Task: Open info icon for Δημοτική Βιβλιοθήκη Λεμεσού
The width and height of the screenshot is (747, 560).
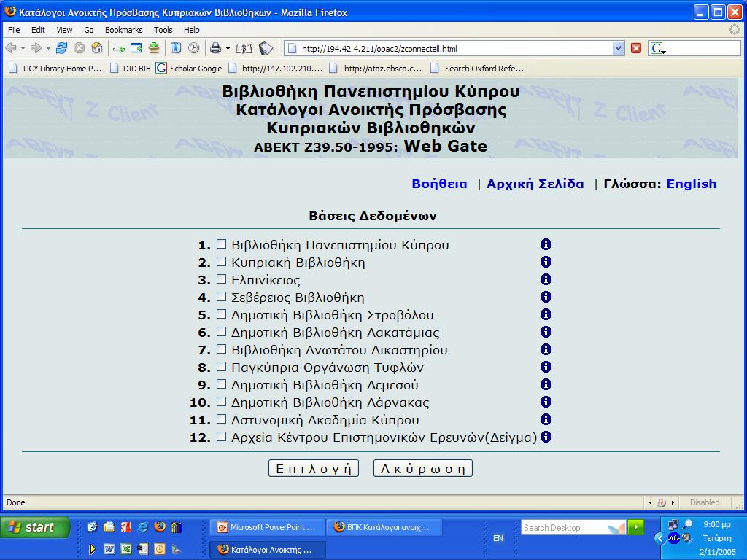Action: pos(546,384)
